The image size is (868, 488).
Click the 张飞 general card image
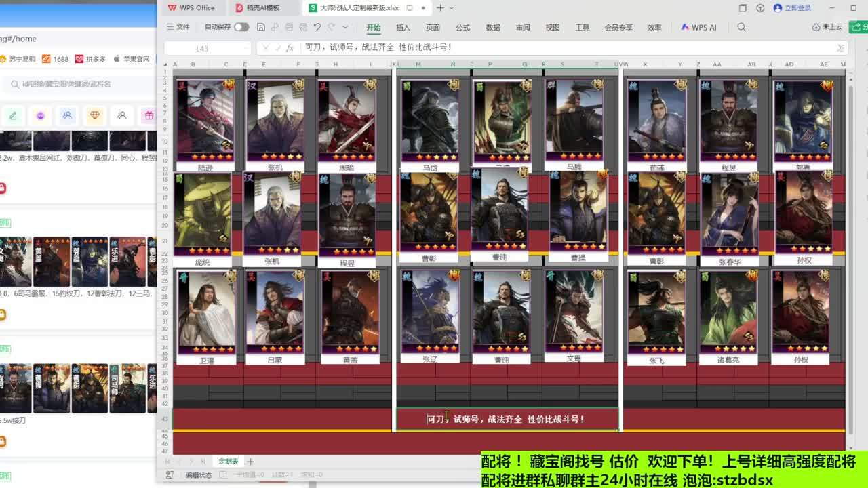click(656, 313)
